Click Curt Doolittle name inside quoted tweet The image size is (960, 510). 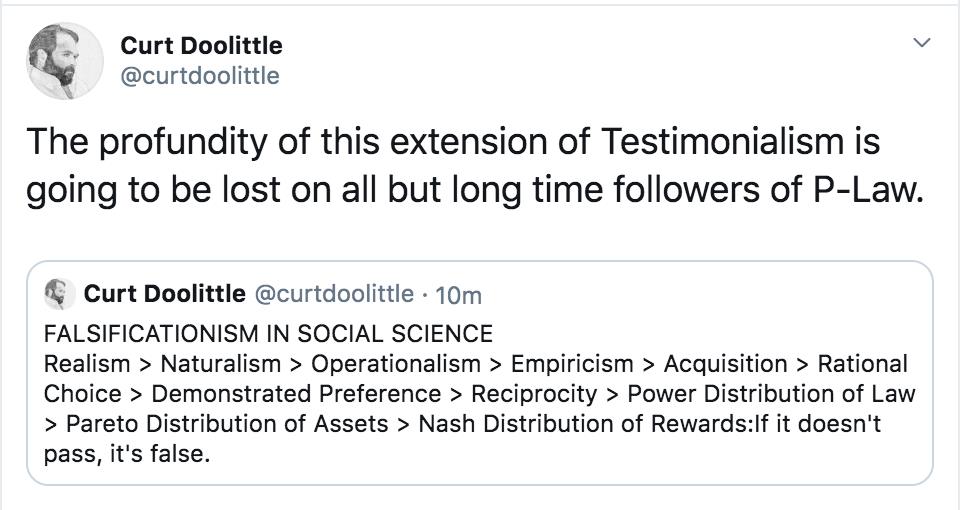tap(164, 293)
